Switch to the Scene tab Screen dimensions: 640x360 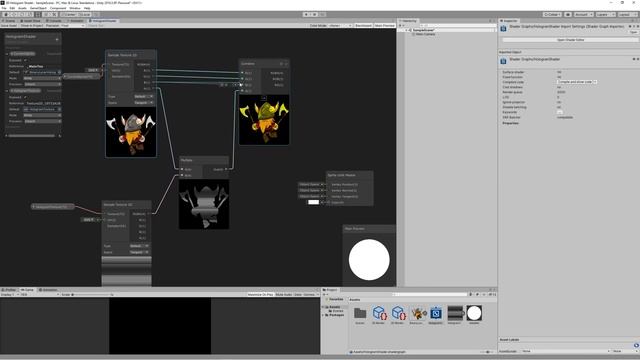pyautogui.click(x=9, y=21)
